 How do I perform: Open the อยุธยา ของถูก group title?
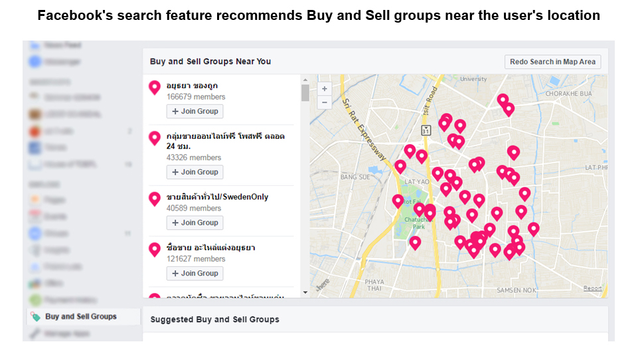pos(192,86)
